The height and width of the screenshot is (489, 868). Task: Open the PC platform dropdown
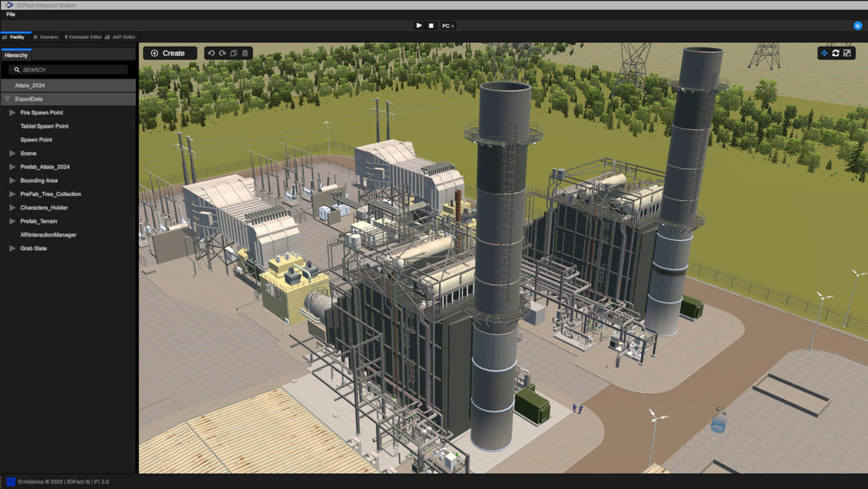tap(447, 26)
